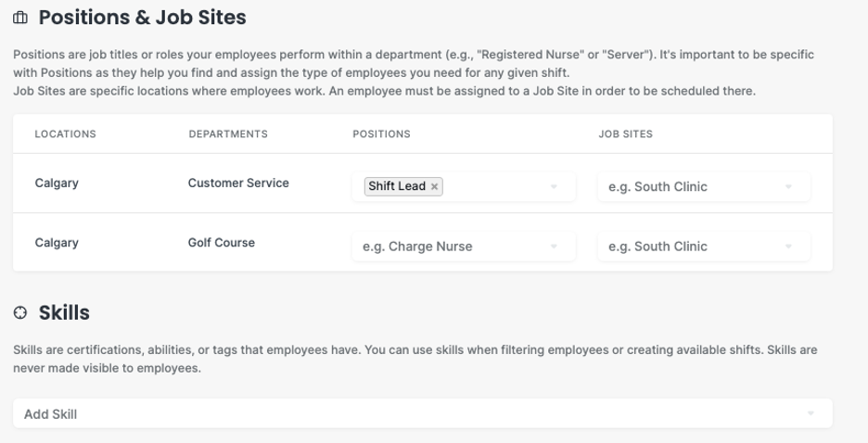Viewport: 868px width, 443px height.
Task: Click the Departments column header
Action: (x=228, y=134)
